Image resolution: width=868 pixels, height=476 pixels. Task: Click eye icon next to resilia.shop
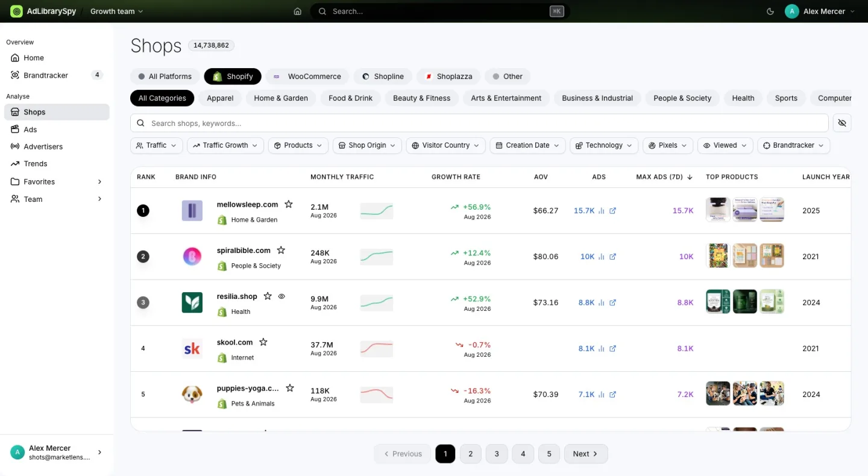[281, 296]
